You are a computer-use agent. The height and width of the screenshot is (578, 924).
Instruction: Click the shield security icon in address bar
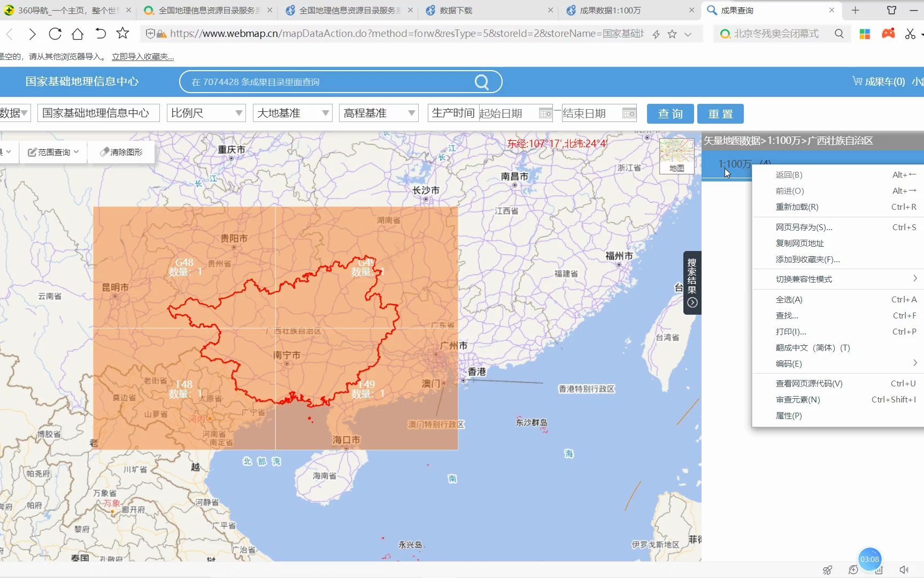tap(150, 34)
